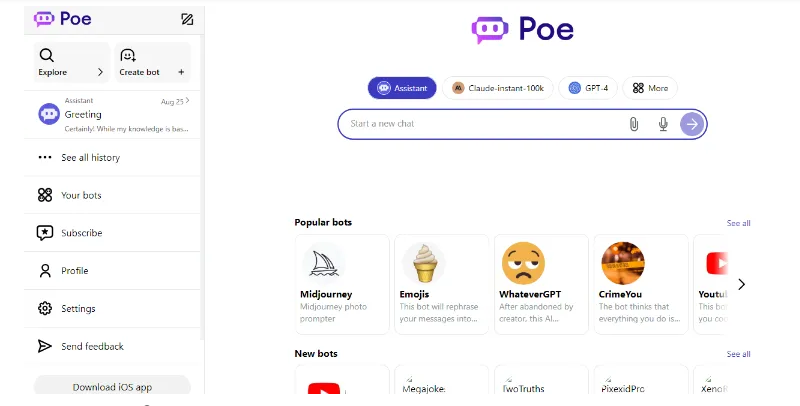
Task: Click the Download iOS app button
Action: pyautogui.click(x=112, y=386)
